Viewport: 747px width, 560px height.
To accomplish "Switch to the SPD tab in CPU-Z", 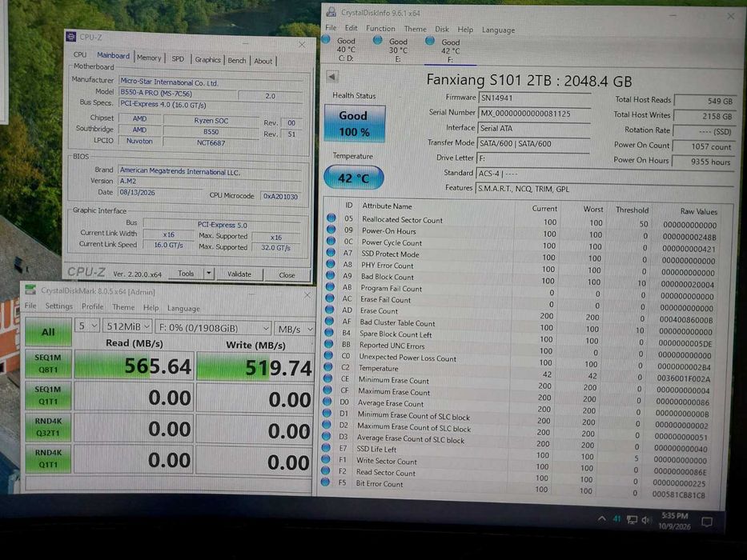I will 178,58.
